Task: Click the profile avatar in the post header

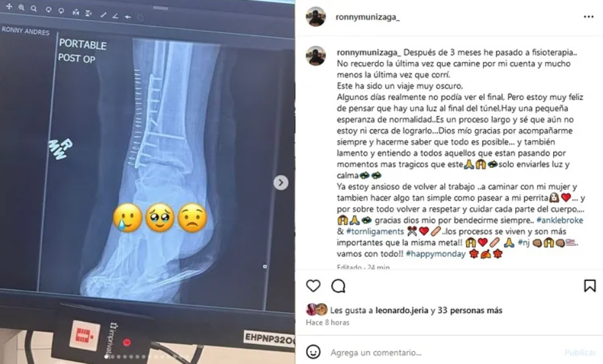Action: (316, 17)
